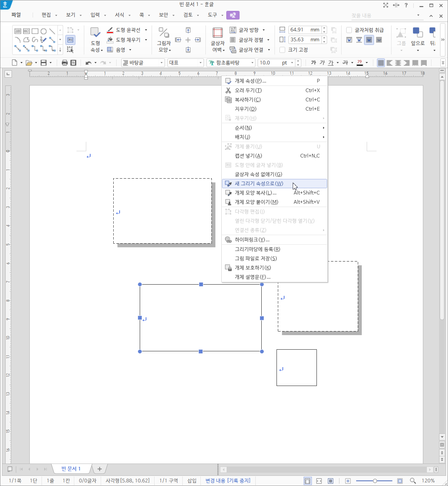The image size is (448, 486).
Task: Expand the 글상자 연결 dropdown
Action: [269, 50]
